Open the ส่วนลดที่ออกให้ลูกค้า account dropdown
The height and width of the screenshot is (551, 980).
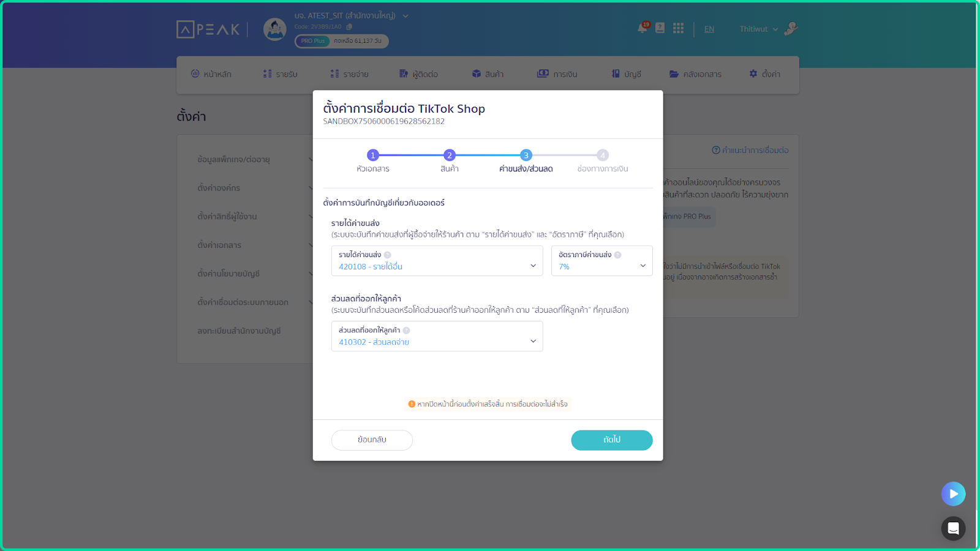point(437,336)
